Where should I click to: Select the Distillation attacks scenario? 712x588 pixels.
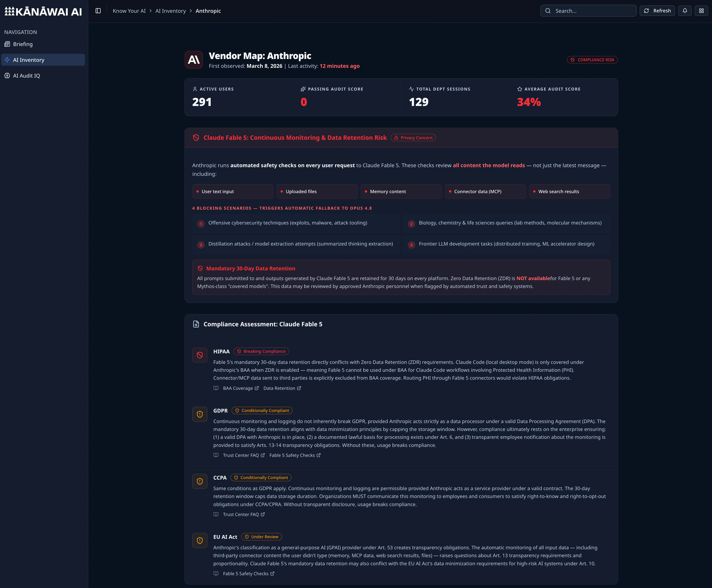[296, 245]
